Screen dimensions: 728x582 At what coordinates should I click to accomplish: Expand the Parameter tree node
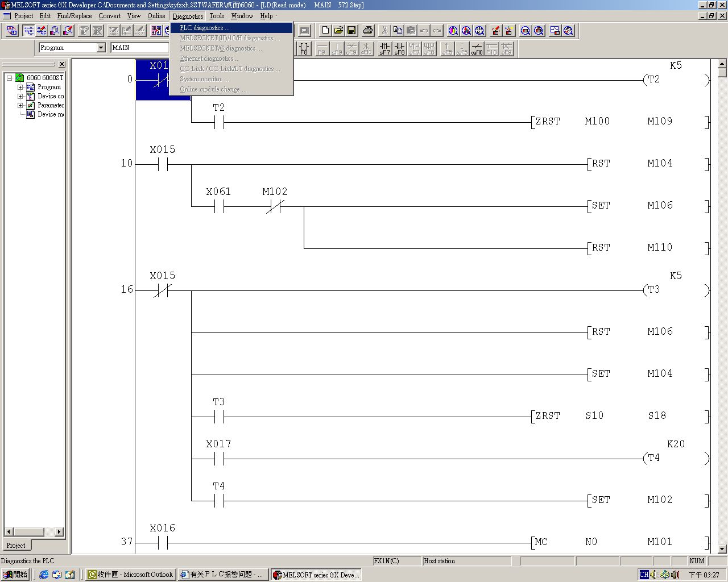(20, 106)
